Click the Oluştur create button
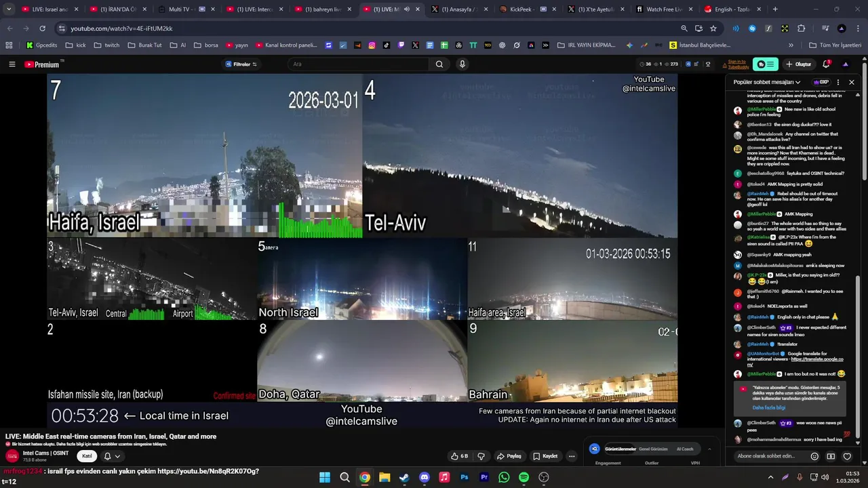The width and height of the screenshot is (868, 488). [798, 64]
